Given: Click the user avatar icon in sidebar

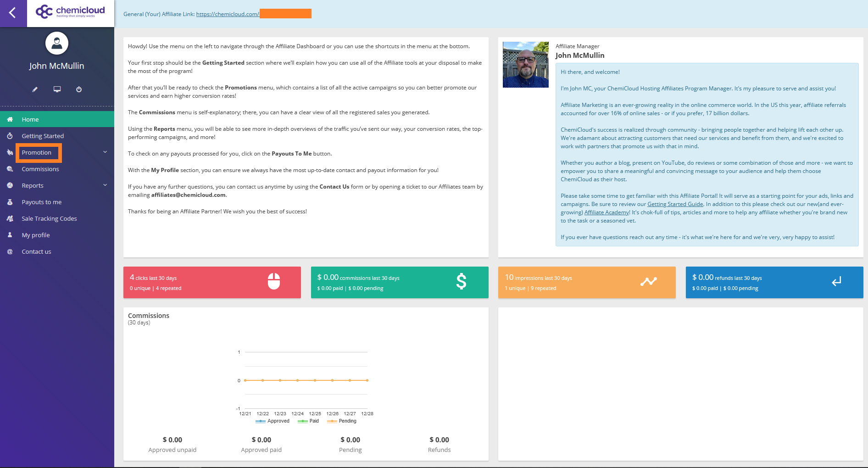Looking at the screenshot, I should [x=57, y=44].
